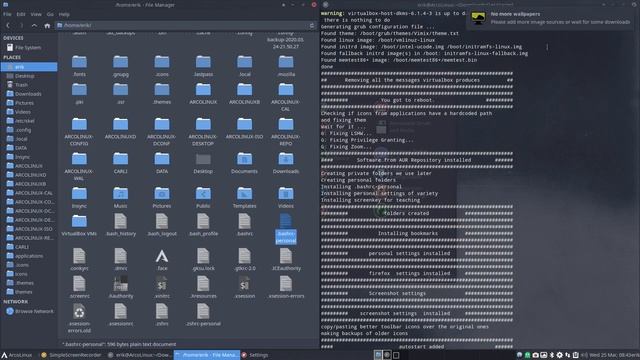Open the Go menu in File Manager
This screenshot has height=360, width=640.
coord(50,14)
